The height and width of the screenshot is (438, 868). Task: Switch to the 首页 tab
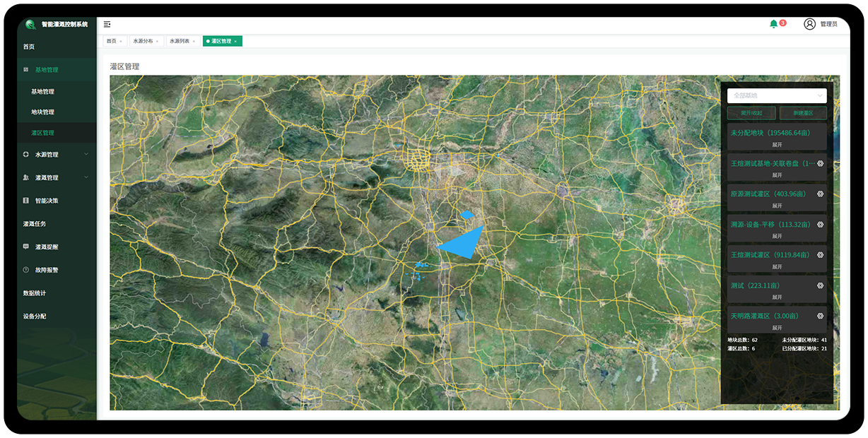pos(112,42)
